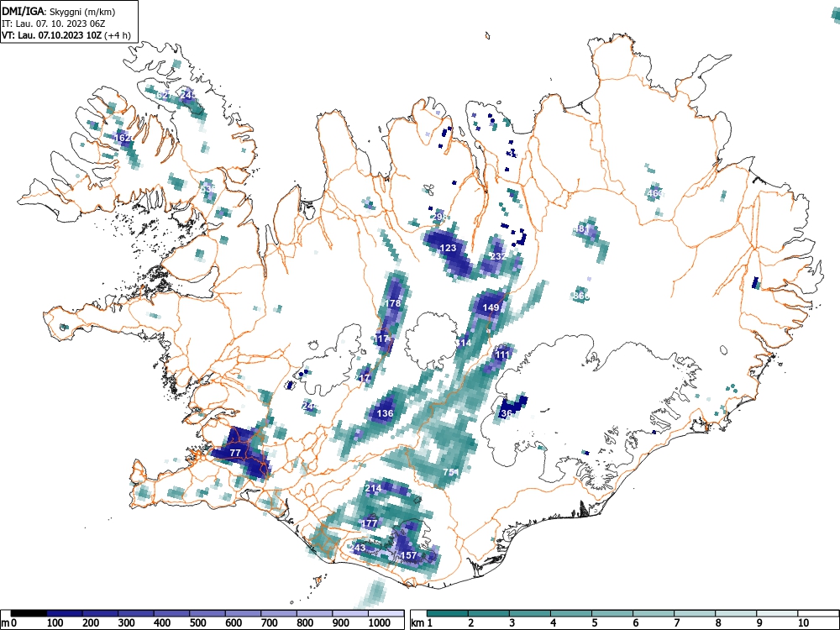Click the '300' label in the meter legend
This screenshot has width=840, height=630.
click(127, 622)
